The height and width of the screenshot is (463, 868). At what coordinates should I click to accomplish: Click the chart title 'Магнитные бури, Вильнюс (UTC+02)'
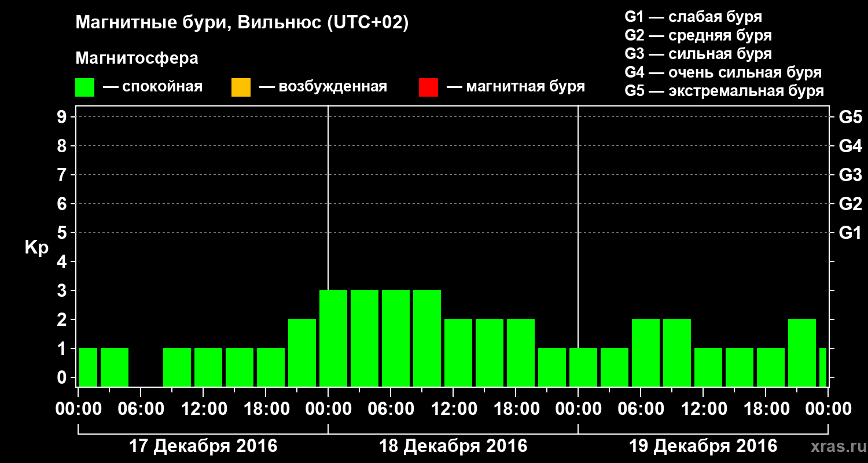pyautogui.click(x=242, y=23)
